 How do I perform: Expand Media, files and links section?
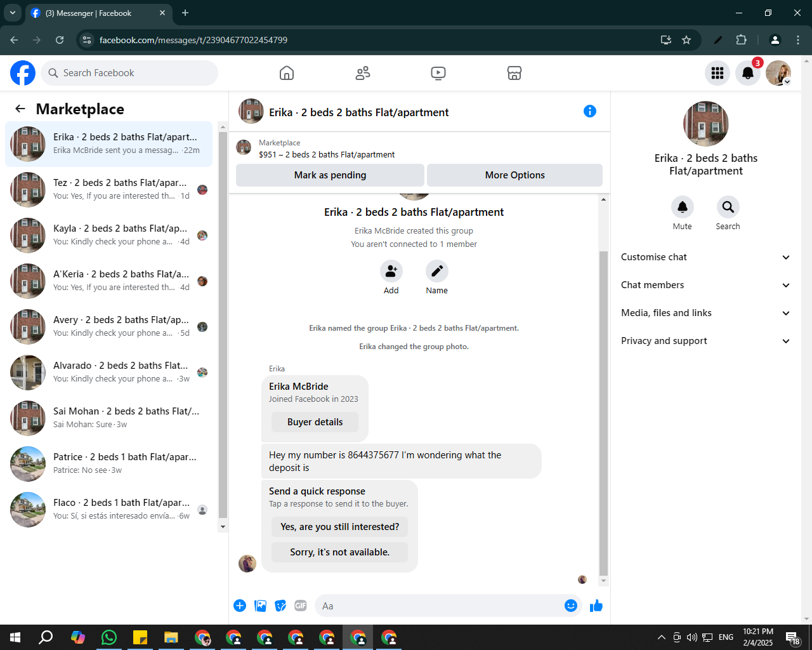[706, 313]
